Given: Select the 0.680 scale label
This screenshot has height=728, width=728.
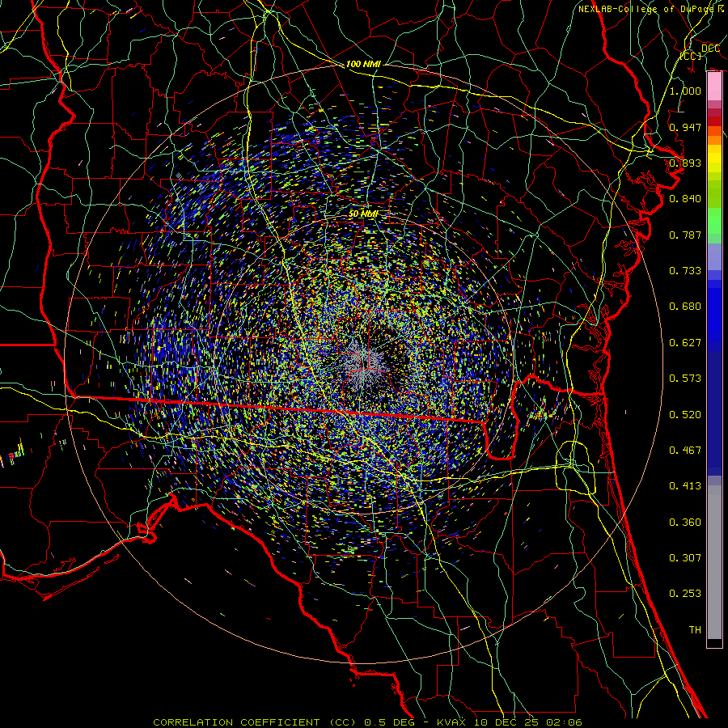Looking at the screenshot, I should click(685, 306).
